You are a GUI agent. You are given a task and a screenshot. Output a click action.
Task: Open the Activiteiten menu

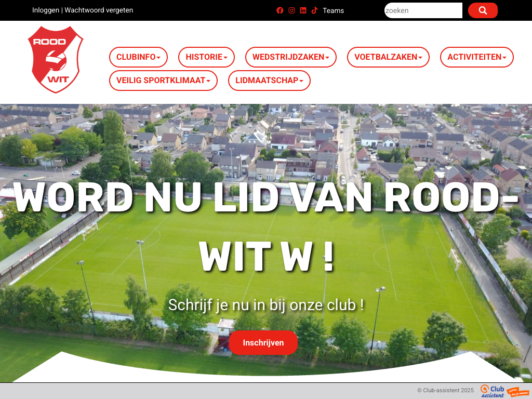(476, 57)
